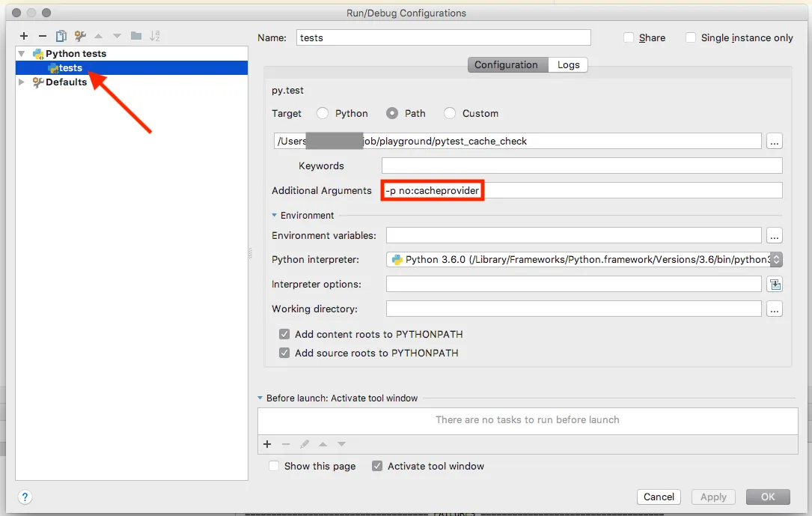
Task: Sort configurations alphabetically
Action: point(154,36)
